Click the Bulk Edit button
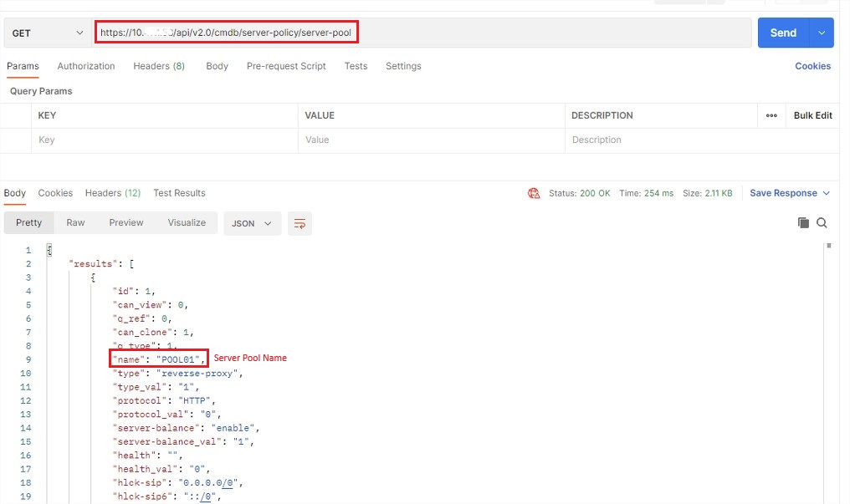This screenshot has width=850, height=504. click(812, 115)
